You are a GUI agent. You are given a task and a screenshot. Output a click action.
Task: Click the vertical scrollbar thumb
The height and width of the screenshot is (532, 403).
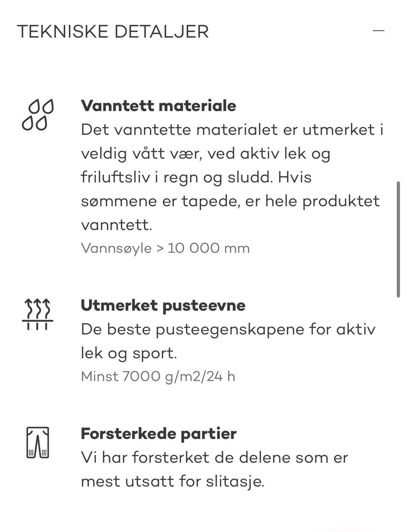coord(398,240)
